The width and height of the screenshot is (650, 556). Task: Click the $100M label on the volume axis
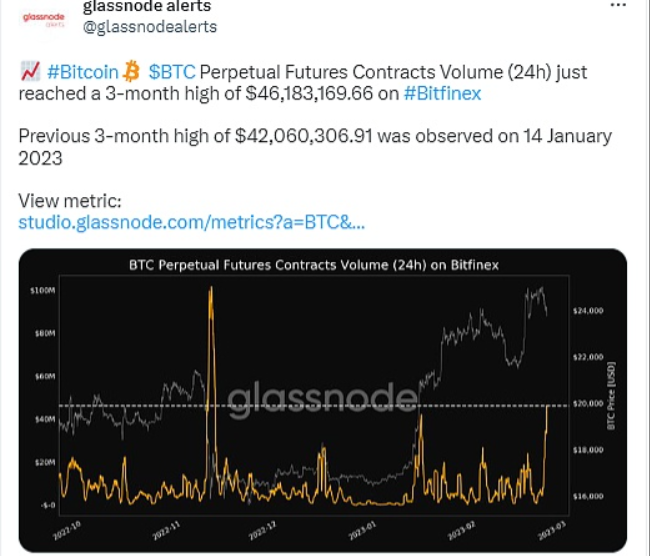pos(42,290)
